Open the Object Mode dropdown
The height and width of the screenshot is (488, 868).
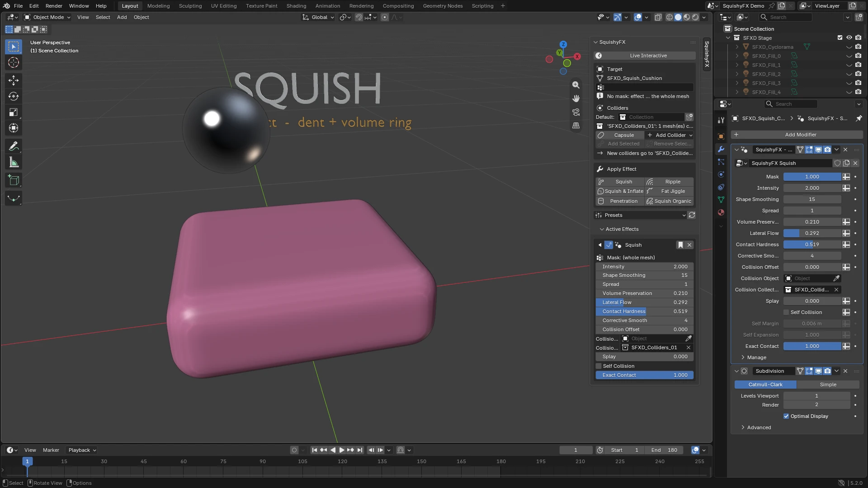click(x=47, y=17)
